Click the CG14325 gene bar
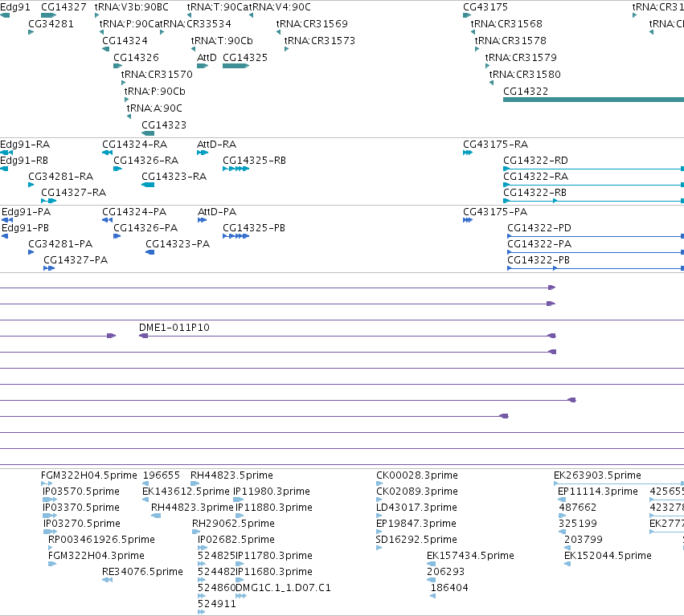Screen dimensions: 684x616 click(236, 66)
